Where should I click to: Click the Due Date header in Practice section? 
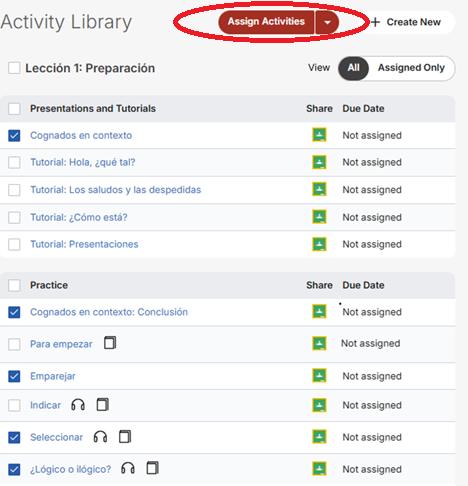[x=363, y=285]
